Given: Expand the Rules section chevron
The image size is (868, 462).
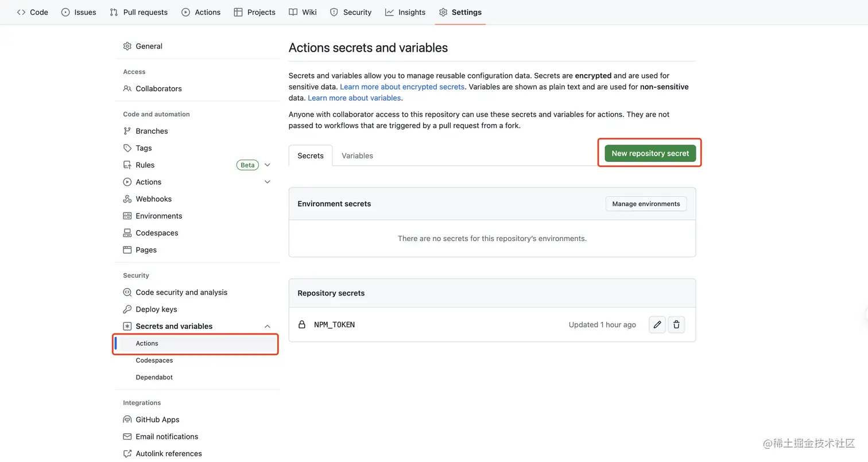Looking at the screenshot, I should tap(267, 165).
